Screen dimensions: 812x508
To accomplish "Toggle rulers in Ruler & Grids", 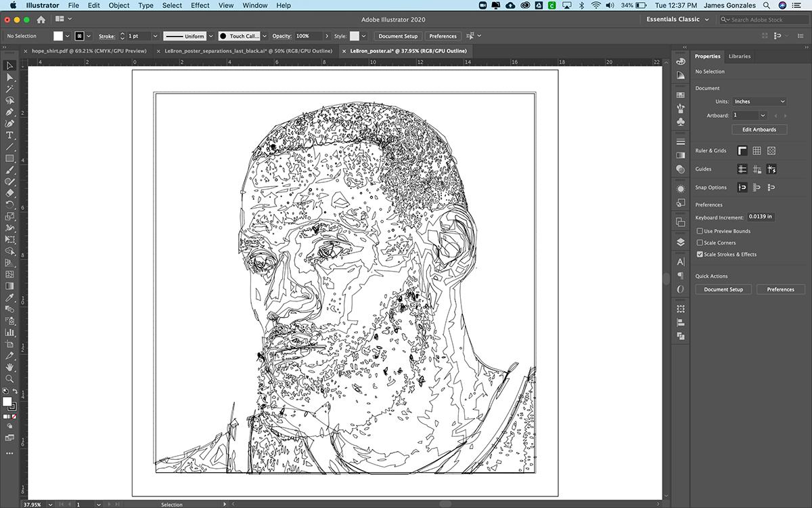I will 742,150.
